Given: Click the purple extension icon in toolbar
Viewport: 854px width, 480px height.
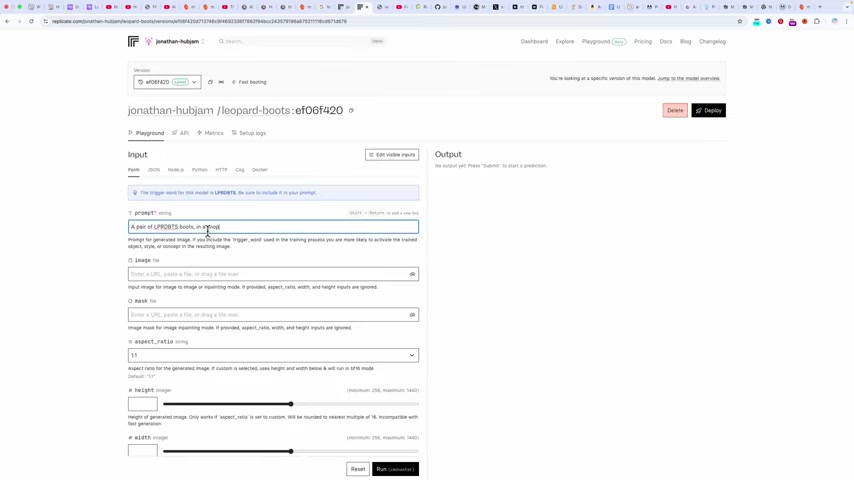Looking at the screenshot, I should click(x=792, y=22).
